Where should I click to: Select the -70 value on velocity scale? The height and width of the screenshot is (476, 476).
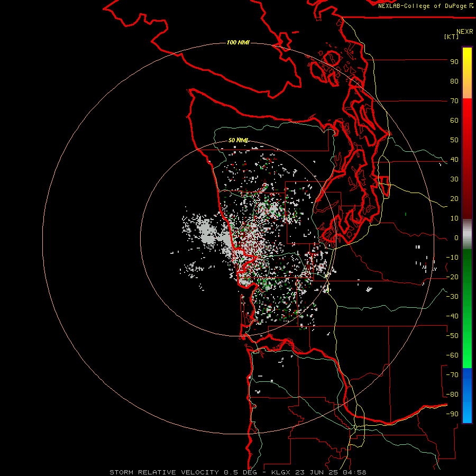pos(452,375)
